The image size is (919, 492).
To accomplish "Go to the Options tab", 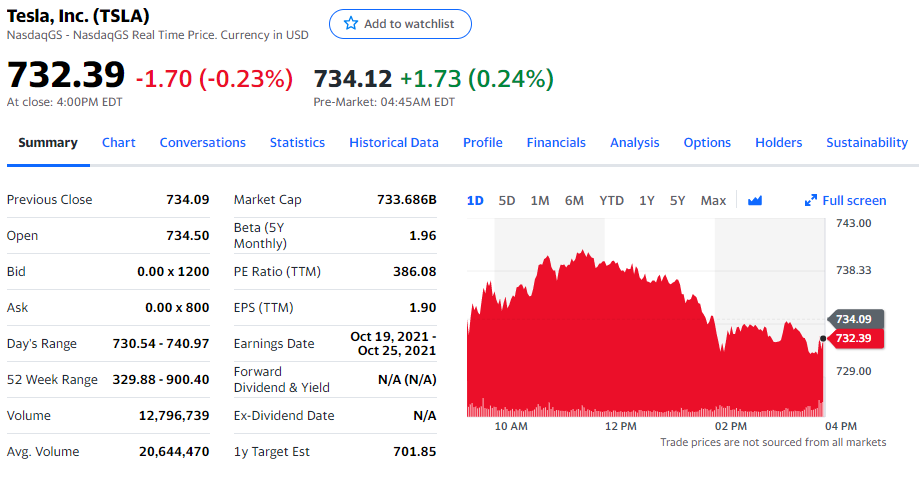I will point(707,142).
